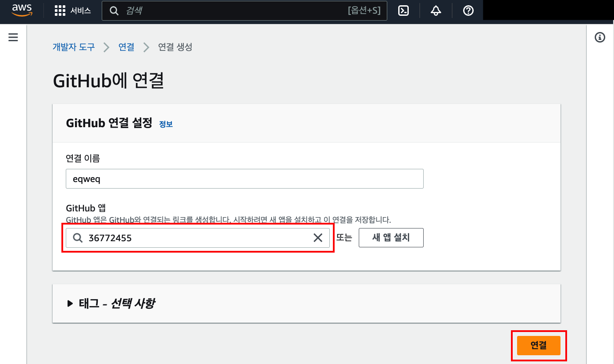
Task: Click the 서비스 label in top bar
Action: point(81,11)
